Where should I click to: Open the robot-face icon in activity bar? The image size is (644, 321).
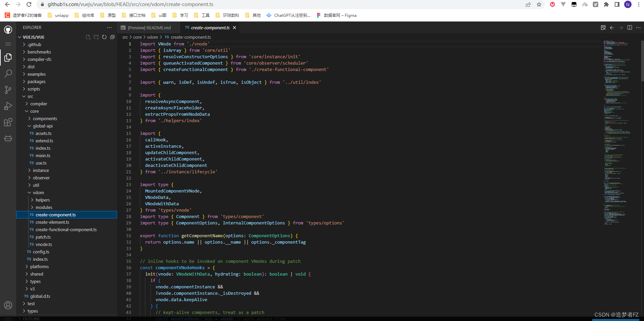point(8,138)
